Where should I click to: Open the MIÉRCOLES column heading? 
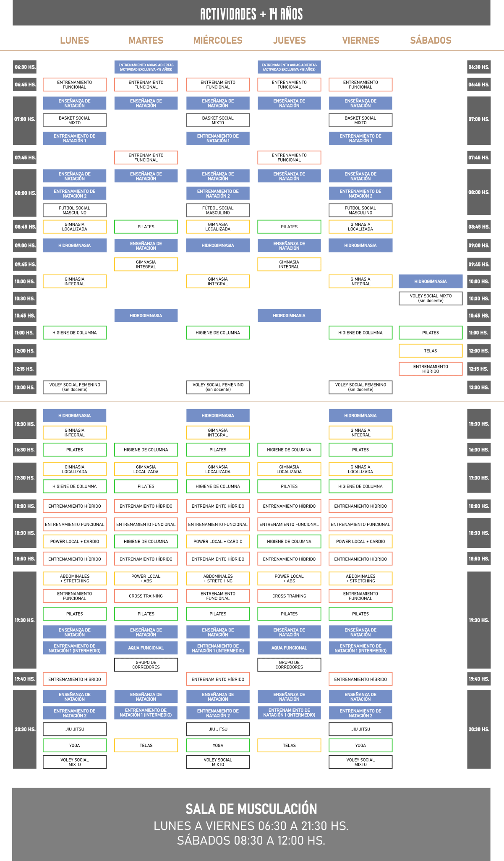click(x=218, y=40)
